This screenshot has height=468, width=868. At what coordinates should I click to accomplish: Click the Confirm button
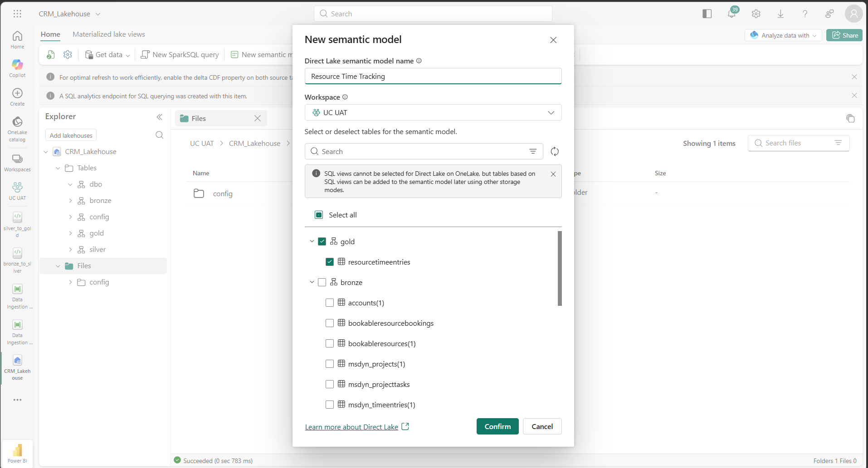497,426
